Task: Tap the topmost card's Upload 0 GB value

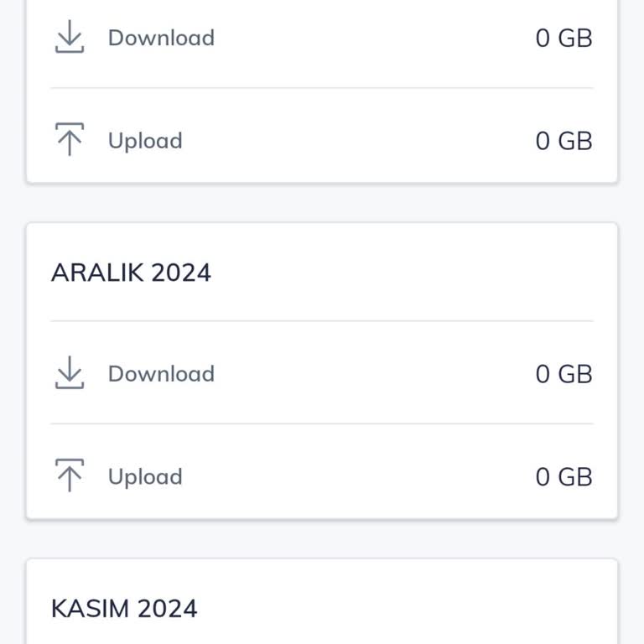Action: [563, 141]
